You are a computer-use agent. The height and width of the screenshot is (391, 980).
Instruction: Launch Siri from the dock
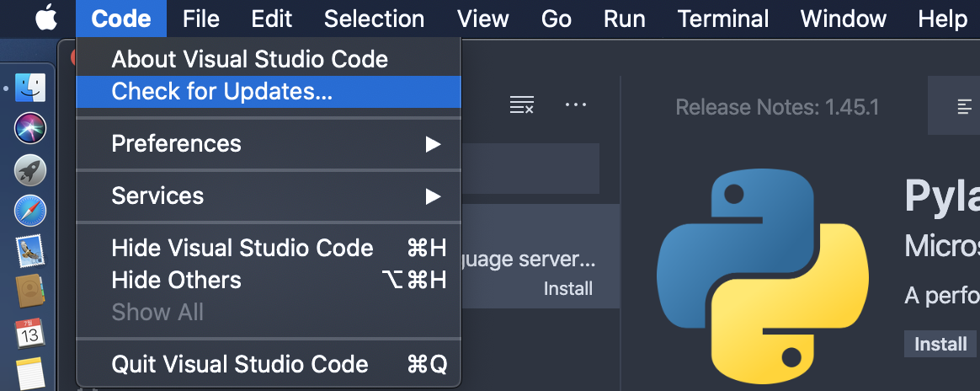pyautogui.click(x=30, y=128)
